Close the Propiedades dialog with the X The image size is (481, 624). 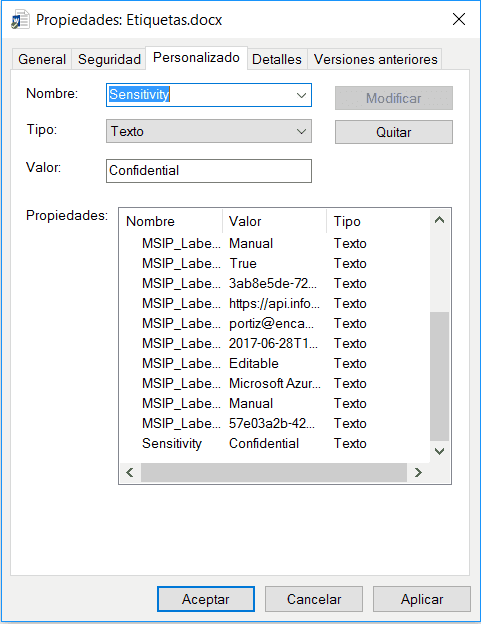click(x=459, y=19)
